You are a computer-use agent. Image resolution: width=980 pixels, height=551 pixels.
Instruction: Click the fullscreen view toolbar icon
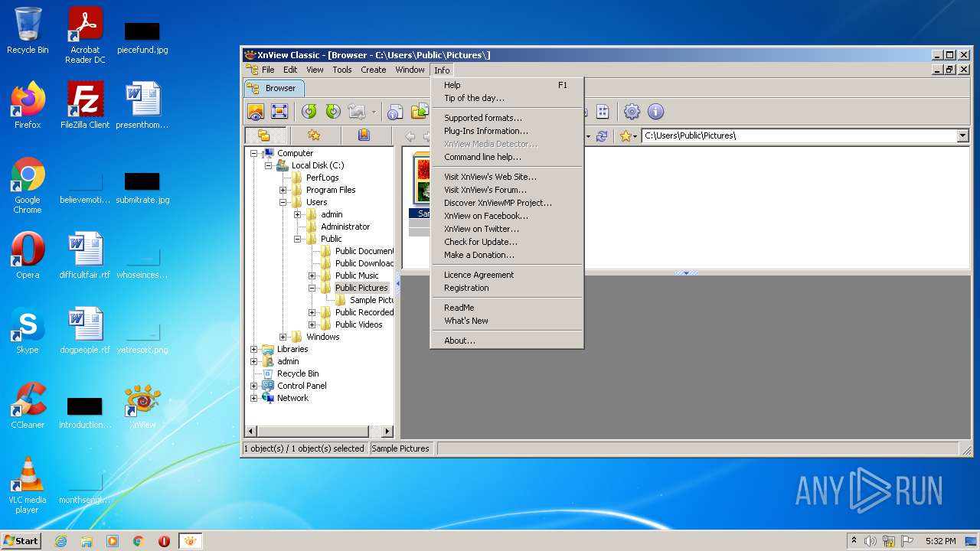point(279,112)
